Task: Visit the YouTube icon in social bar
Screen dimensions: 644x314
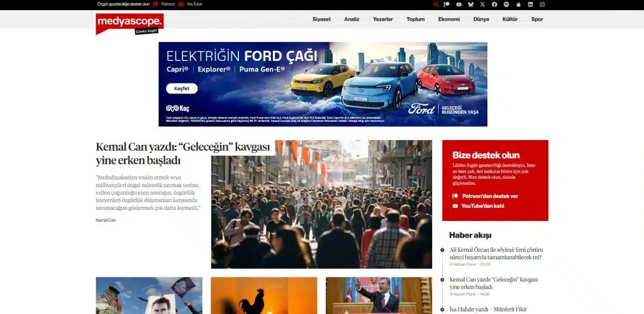Action: click(x=458, y=4)
